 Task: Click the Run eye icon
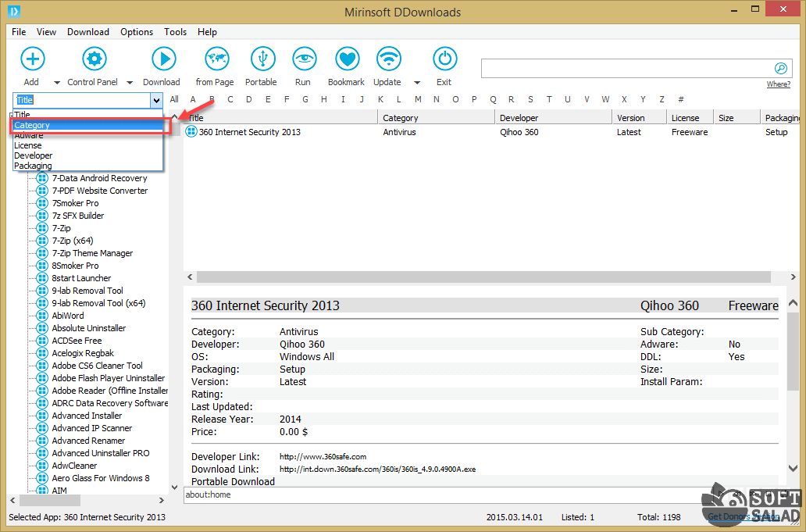pyautogui.click(x=303, y=59)
